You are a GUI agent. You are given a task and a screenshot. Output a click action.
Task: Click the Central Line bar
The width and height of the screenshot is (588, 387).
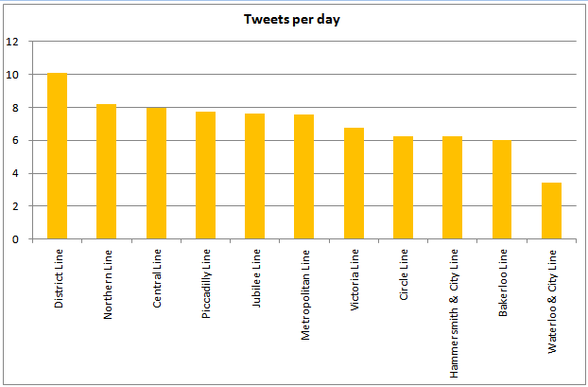tap(156, 173)
